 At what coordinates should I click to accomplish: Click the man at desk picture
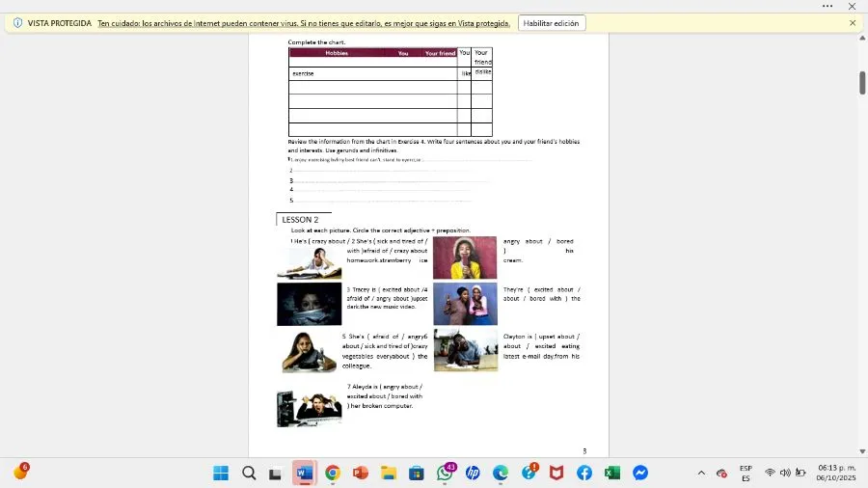click(466, 350)
